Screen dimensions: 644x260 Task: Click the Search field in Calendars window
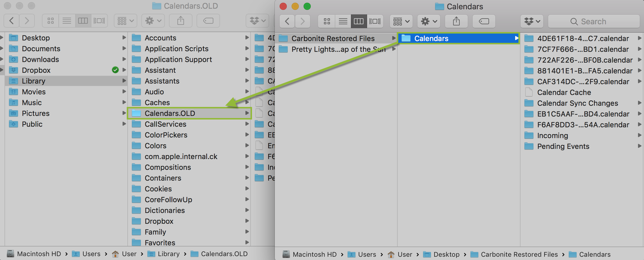594,21
